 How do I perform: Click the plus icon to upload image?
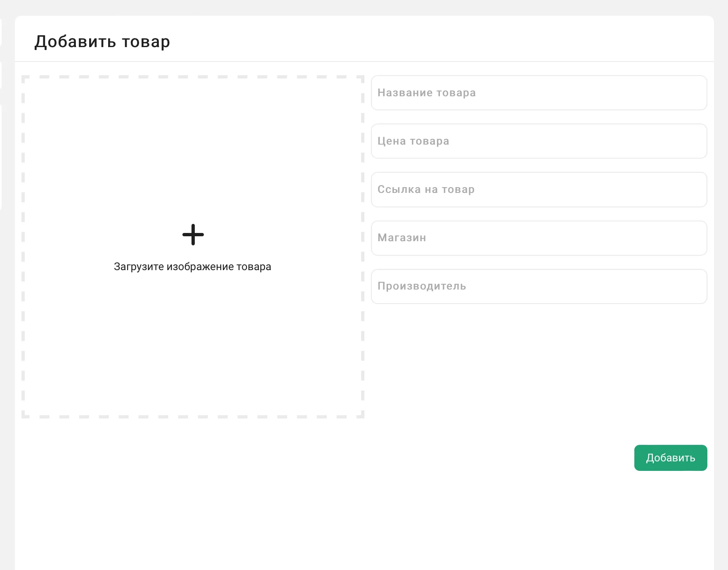(x=193, y=235)
